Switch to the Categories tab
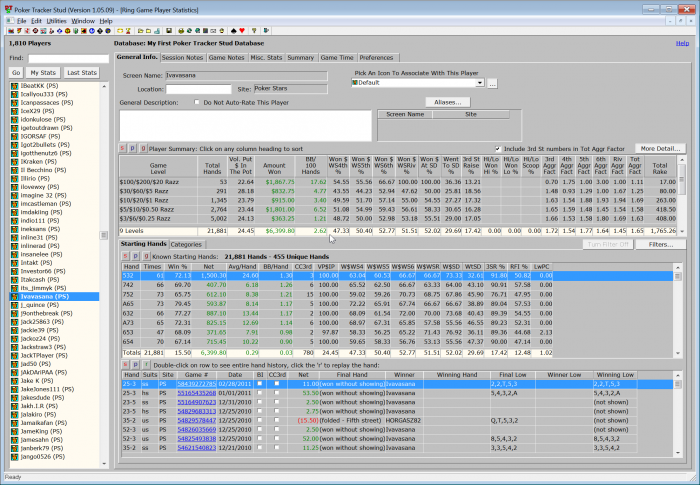The width and height of the screenshot is (700, 485). [x=186, y=244]
